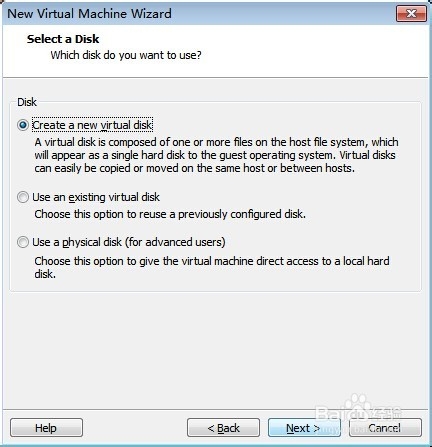Click the Use a physical disk label text
The height and width of the screenshot is (447, 432).
pyautogui.click(x=129, y=242)
